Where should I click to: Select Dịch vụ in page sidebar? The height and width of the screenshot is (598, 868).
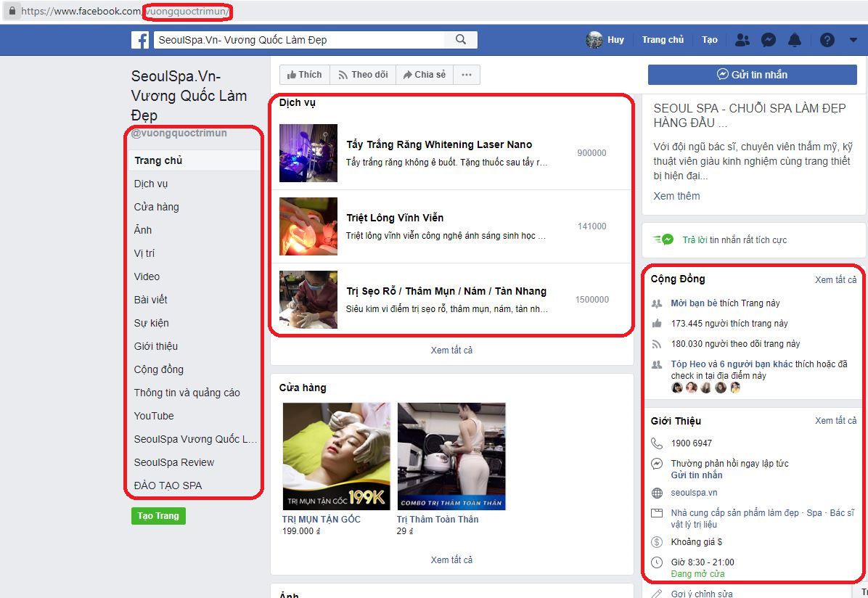[x=150, y=184]
